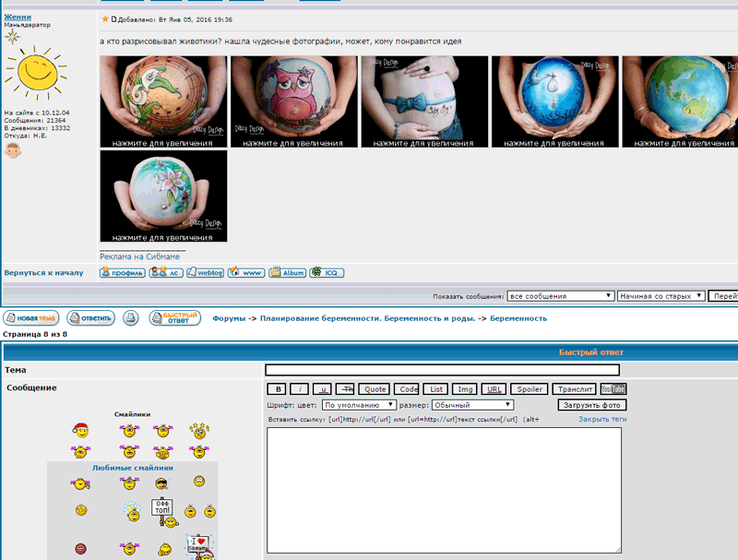Enlarge the blue bow tie belly thumbnail
Image resolution: width=738 pixels, height=560 pixels.
pyautogui.click(x=424, y=101)
